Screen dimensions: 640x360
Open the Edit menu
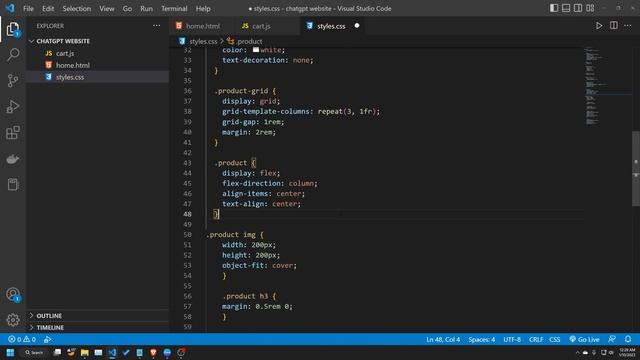(48, 9)
